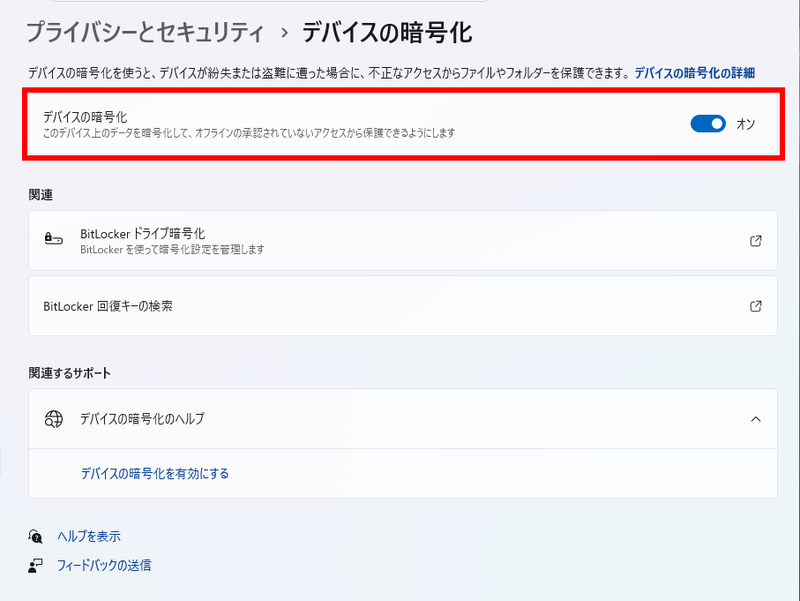This screenshot has height=601, width=800.
Task: Click the BitLocker を使って暗号化設定を管理します description
Action: click(x=172, y=249)
